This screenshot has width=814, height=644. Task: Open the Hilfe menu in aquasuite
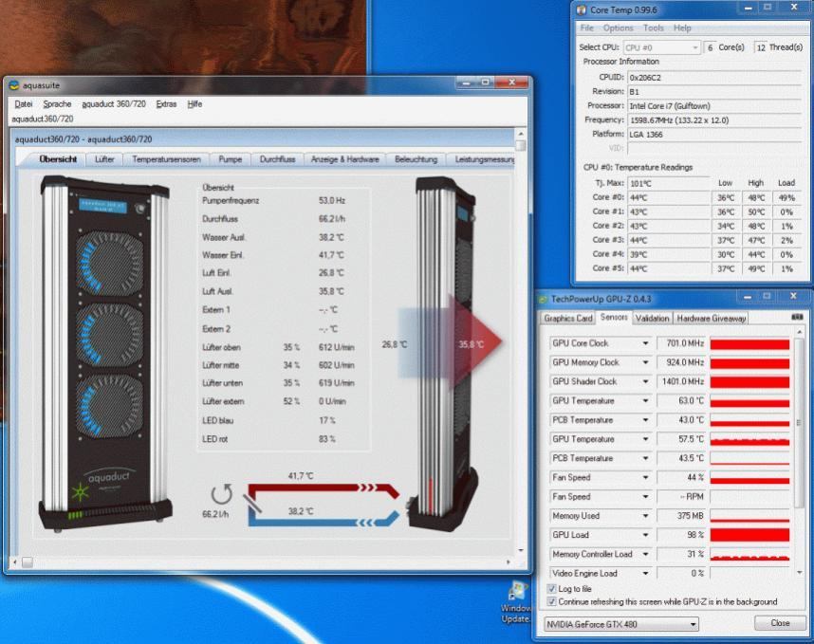194,103
